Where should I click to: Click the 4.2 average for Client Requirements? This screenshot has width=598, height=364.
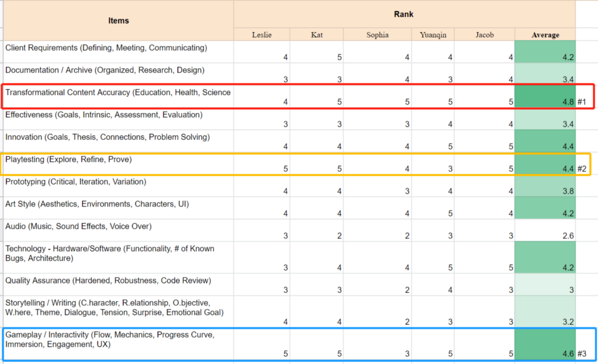(545, 52)
